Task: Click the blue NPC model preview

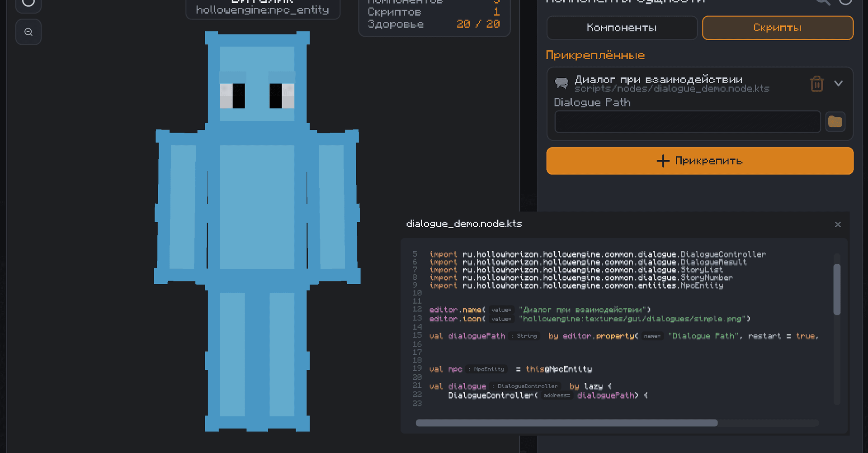Action: point(257,231)
